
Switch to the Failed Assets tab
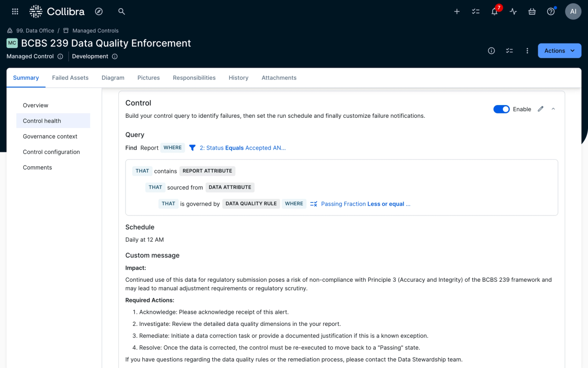pos(70,78)
